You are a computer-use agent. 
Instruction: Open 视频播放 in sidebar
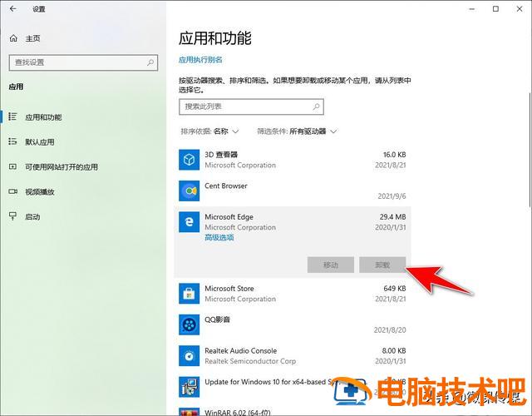pyautogui.click(x=39, y=192)
